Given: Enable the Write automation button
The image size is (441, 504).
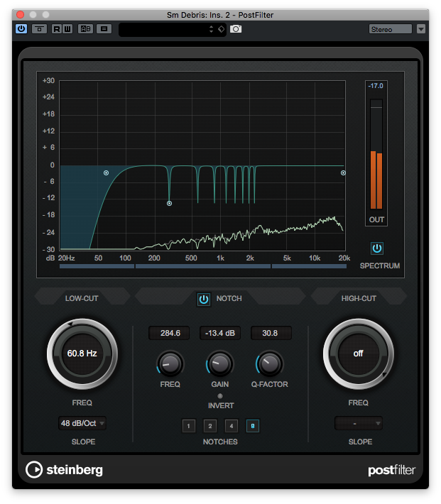Looking at the screenshot, I should point(68,29).
